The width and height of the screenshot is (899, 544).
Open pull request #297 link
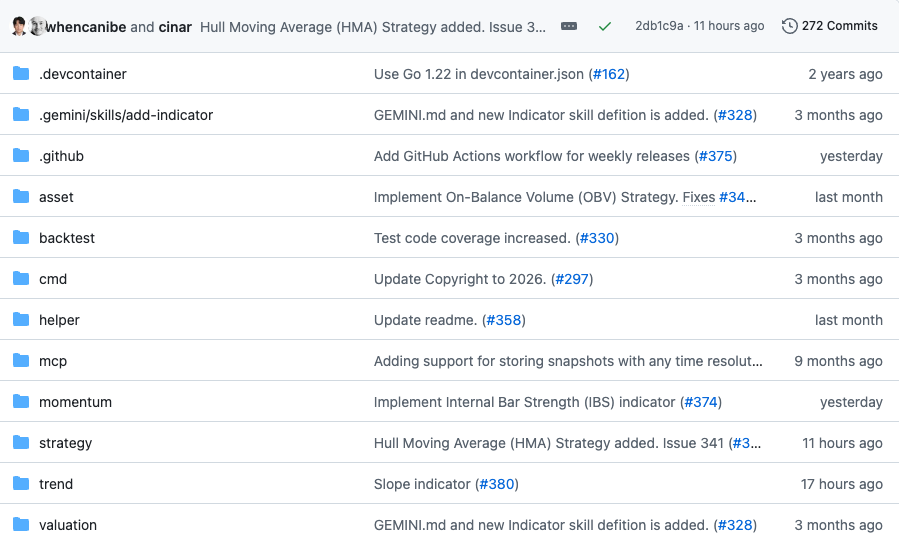572,279
